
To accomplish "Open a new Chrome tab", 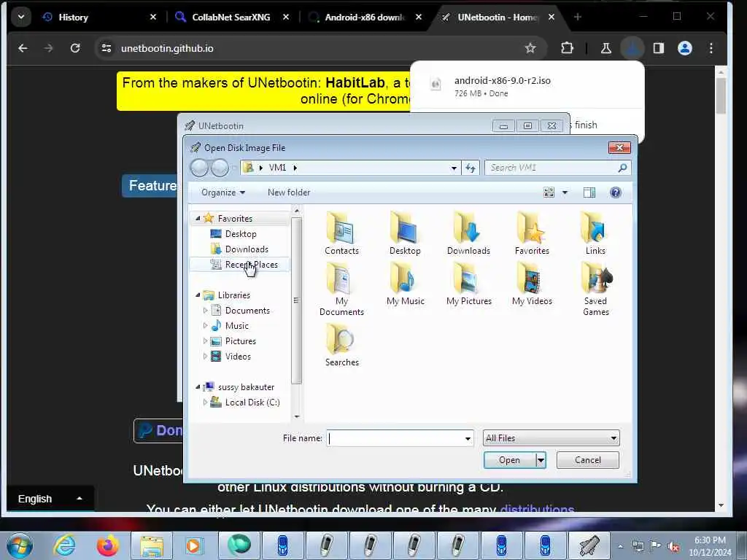I will click(578, 17).
